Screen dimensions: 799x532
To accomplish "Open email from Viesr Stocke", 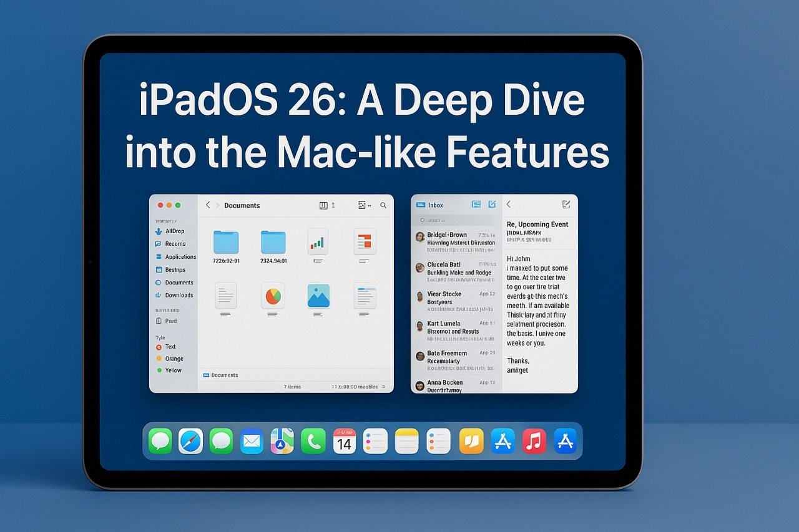I will point(456,301).
